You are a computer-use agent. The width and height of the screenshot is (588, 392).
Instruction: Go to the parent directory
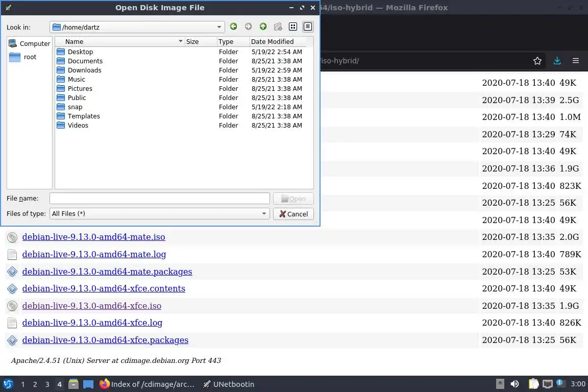point(263,26)
